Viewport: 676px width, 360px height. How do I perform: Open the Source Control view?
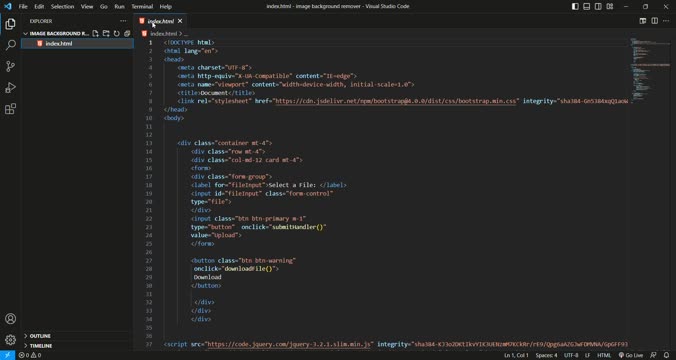[10, 66]
